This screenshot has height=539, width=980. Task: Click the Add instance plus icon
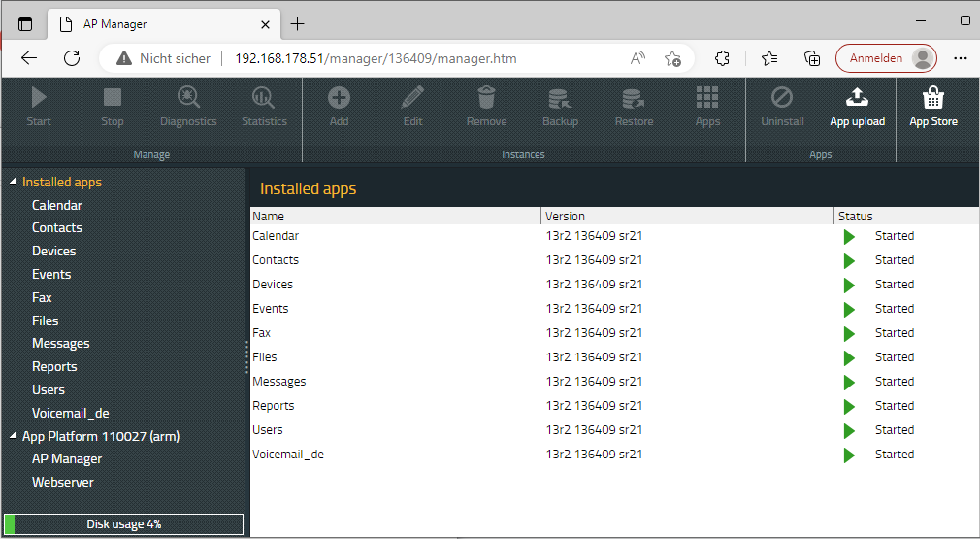pos(339,98)
